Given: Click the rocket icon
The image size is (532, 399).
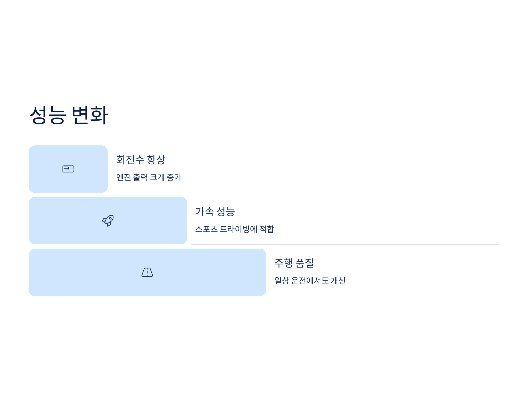Looking at the screenshot, I should [x=108, y=221].
